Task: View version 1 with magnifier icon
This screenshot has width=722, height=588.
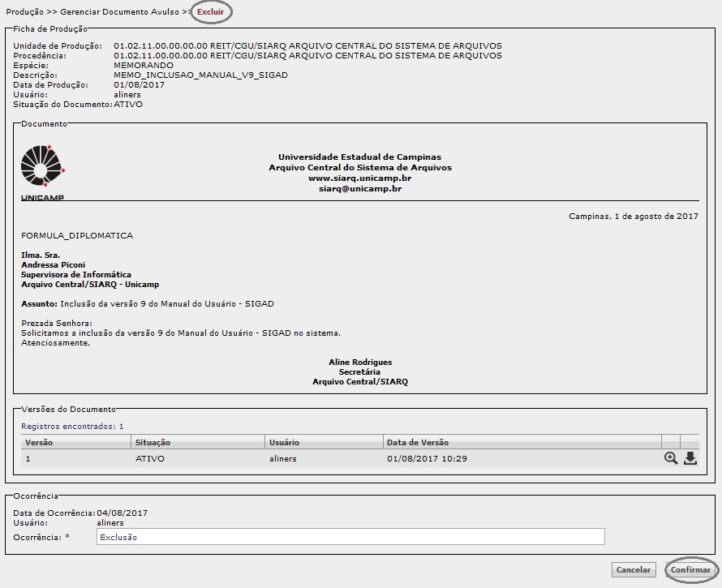Action: (670, 458)
